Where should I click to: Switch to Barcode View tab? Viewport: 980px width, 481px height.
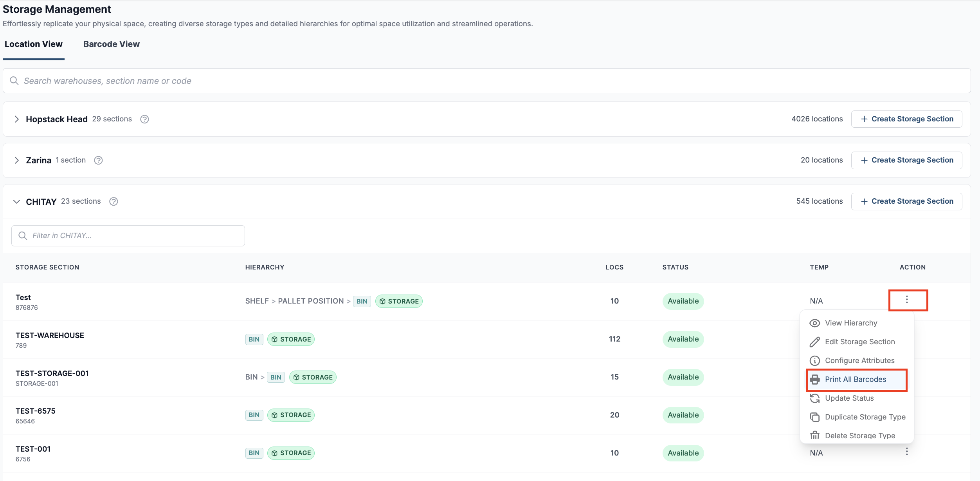coord(111,44)
